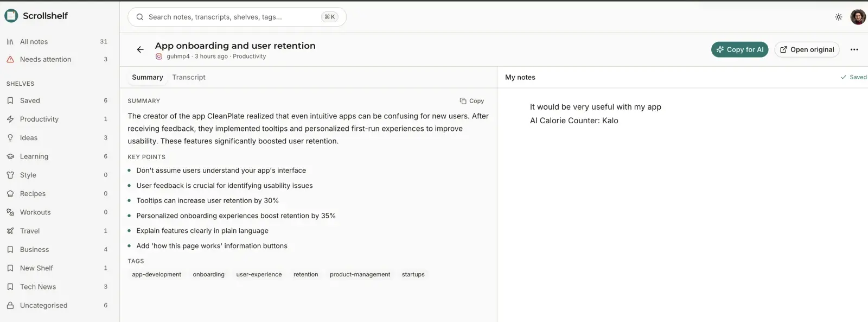Select the Tech News bookmark icon
This screenshot has height=322, width=868.
pos(10,287)
